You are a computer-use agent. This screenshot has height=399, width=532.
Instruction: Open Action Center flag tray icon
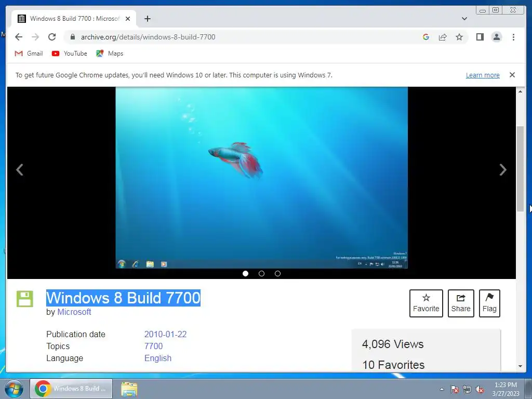[x=455, y=389]
